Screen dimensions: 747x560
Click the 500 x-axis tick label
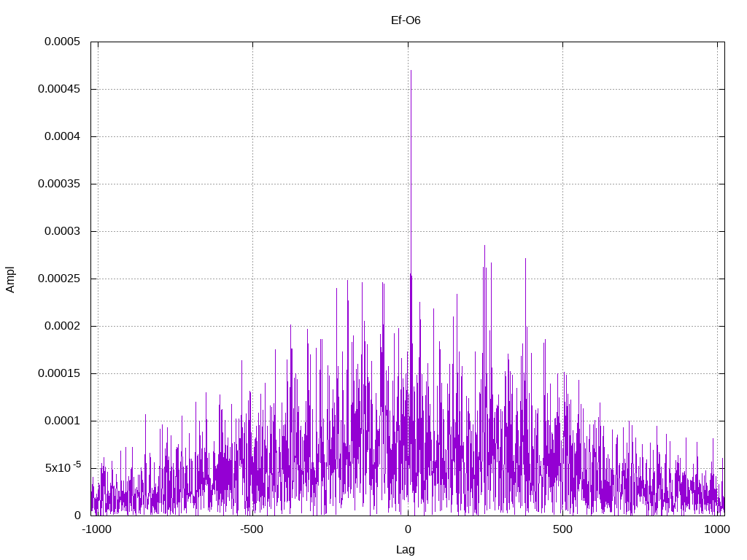(x=562, y=529)
